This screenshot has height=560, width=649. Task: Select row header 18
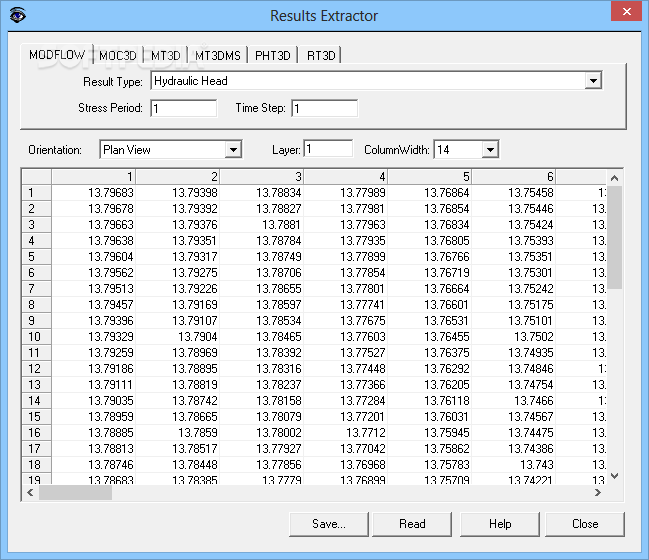(x=36, y=465)
